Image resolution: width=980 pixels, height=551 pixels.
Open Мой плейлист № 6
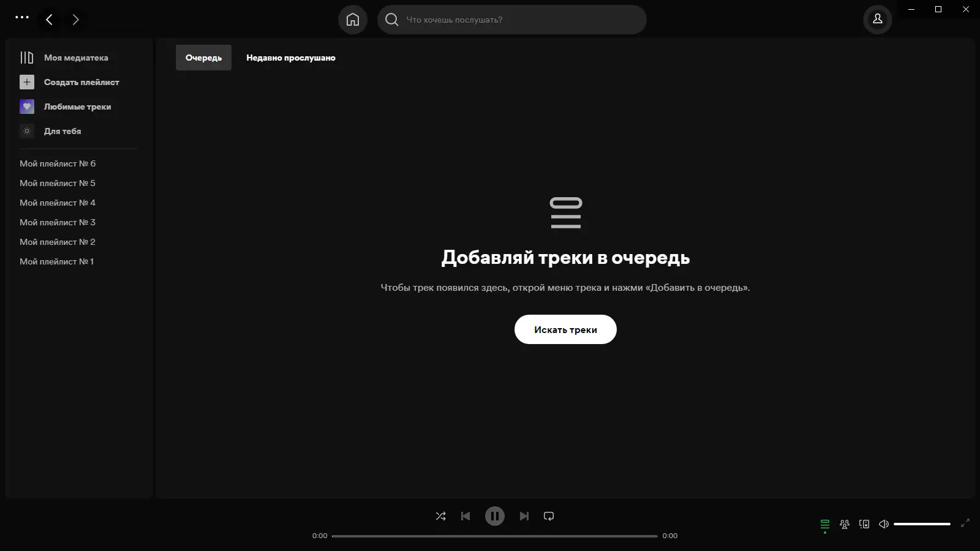pyautogui.click(x=58, y=163)
